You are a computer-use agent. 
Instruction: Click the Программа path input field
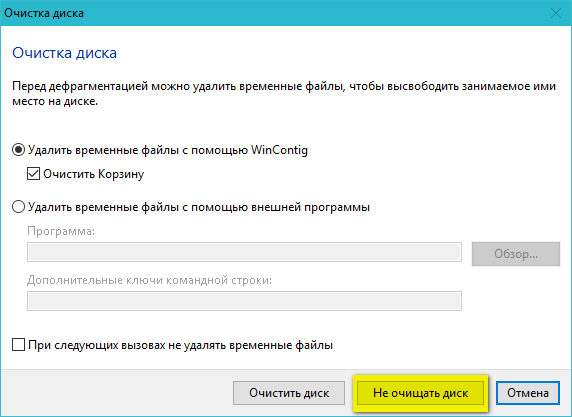click(244, 252)
